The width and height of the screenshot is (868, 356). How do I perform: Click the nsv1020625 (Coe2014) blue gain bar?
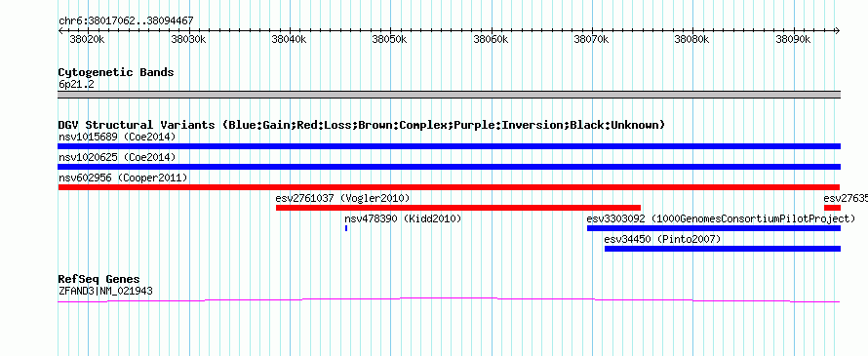[x=449, y=167]
